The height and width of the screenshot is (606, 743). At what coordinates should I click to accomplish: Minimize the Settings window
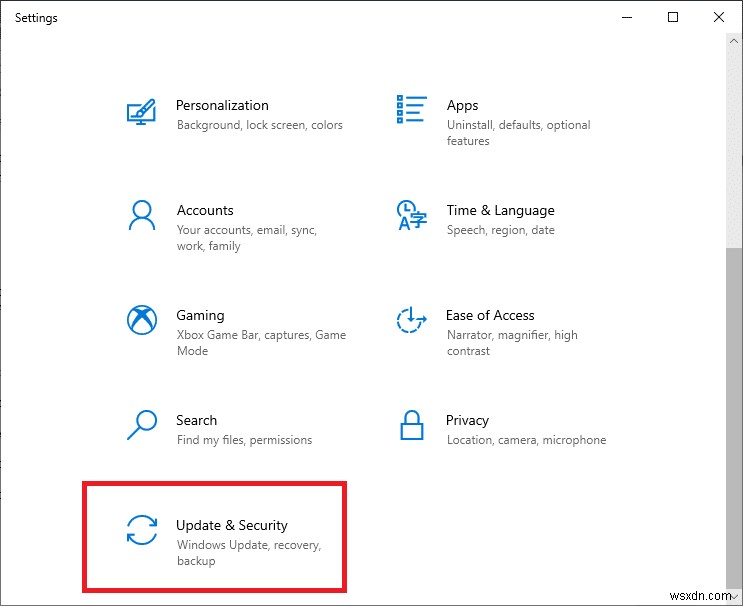pos(627,18)
